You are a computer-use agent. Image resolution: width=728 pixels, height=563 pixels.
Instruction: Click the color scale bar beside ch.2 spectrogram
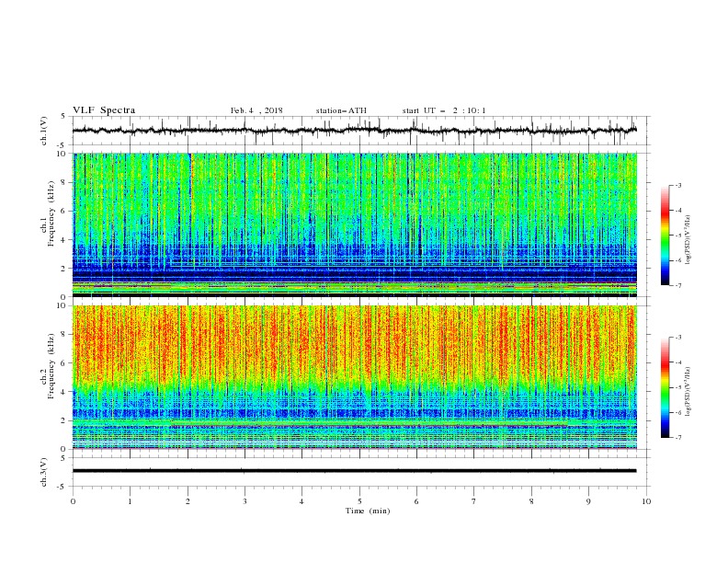665,387
